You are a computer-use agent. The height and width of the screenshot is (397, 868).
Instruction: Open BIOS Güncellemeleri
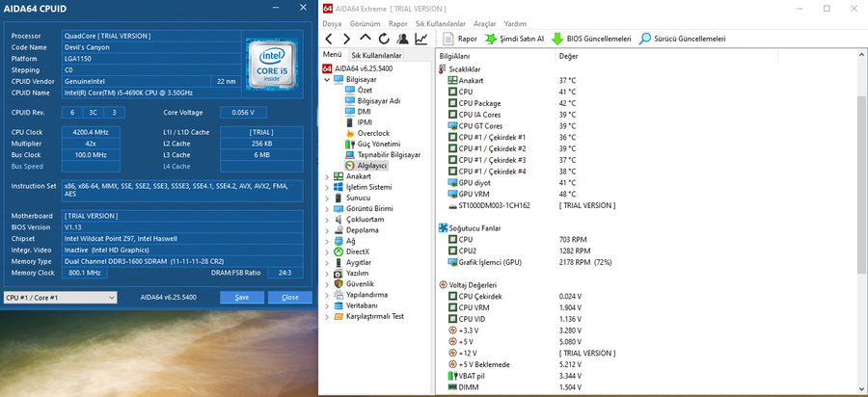[x=591, y=39]
